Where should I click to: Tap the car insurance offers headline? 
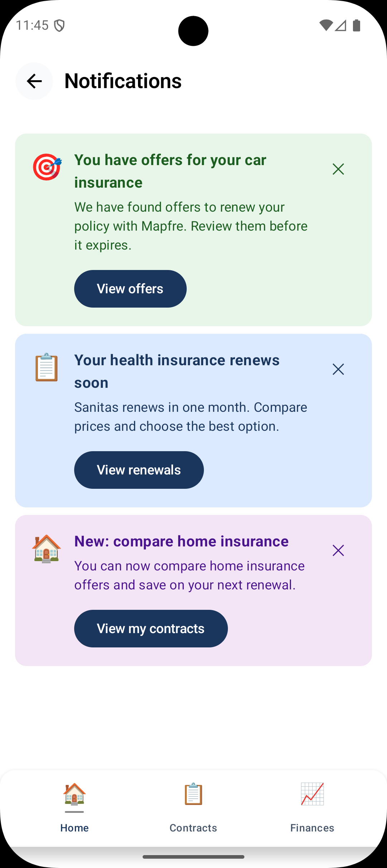coord(170,171)
